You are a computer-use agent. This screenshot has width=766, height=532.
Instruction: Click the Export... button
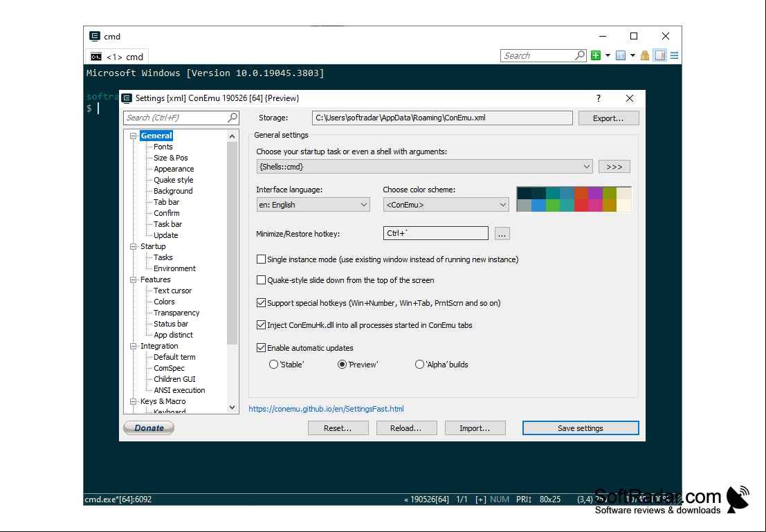[608, 118]
